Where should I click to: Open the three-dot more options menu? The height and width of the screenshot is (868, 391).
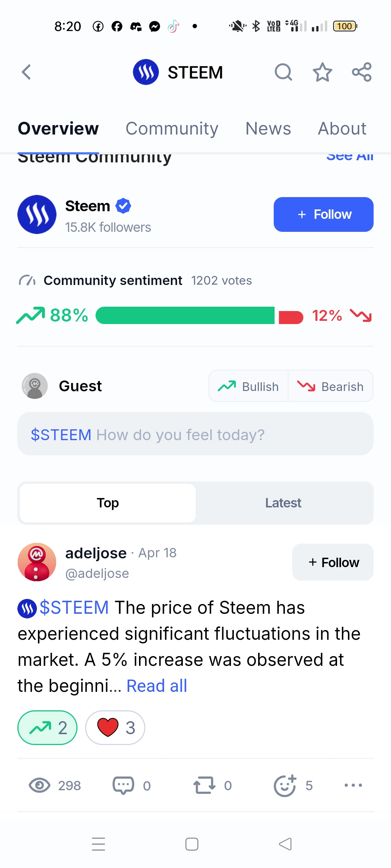click(x=353, y=785)
